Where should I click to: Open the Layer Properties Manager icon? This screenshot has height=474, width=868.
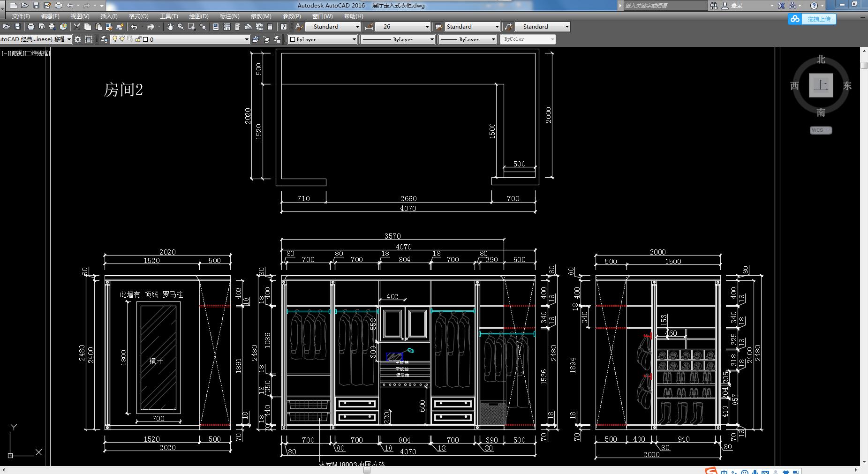point(104,39)
